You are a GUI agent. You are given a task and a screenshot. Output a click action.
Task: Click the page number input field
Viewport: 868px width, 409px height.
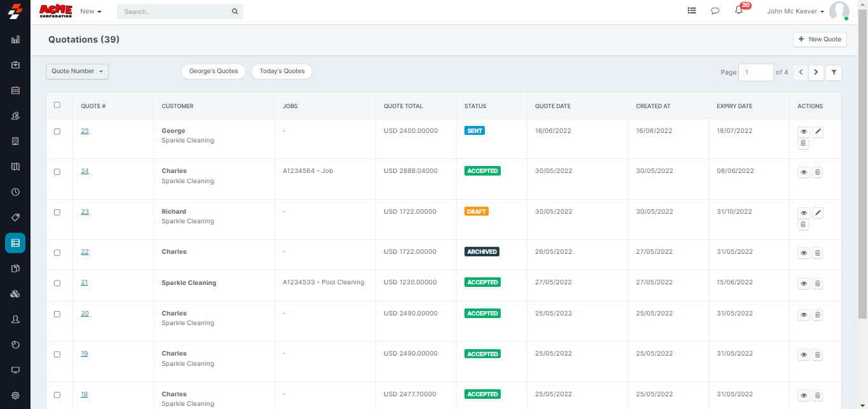click(x=756, y=73)
